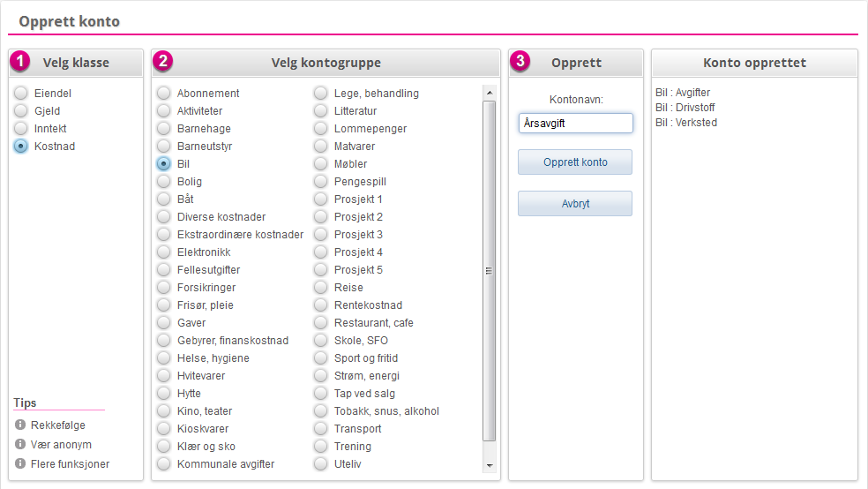
Task: Click the step 3 numbered badge
Action: click(520, 61)
